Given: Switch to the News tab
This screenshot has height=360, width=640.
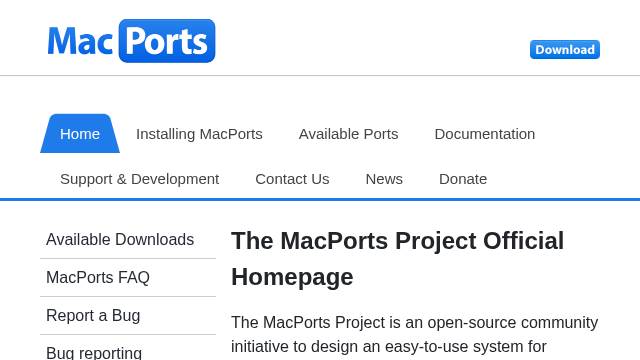Looking at the screenshot, I should click(384, 179).
